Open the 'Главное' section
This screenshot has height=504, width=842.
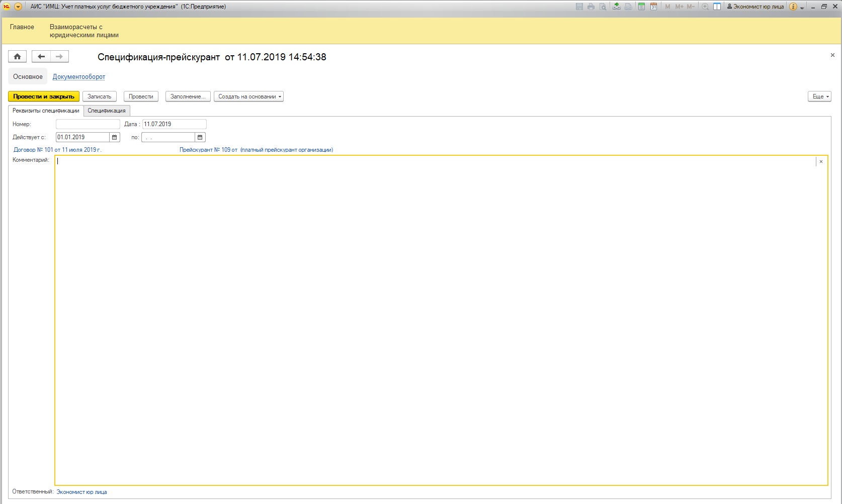coord(22,27)
